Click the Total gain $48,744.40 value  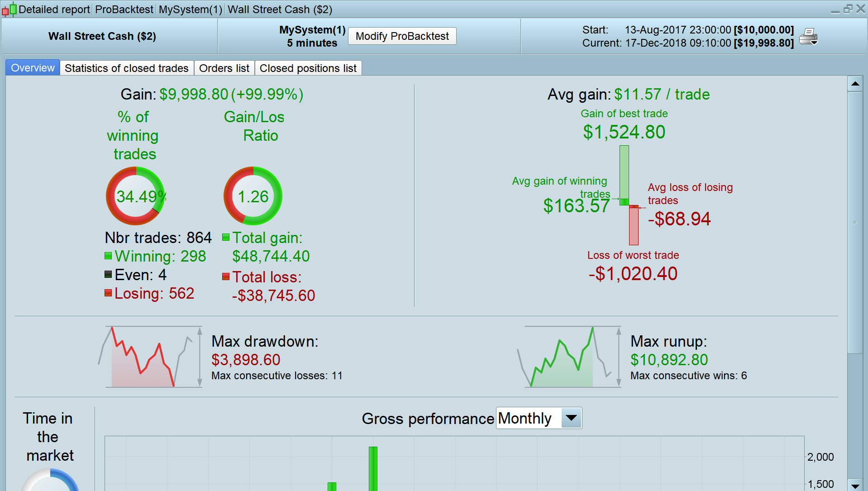coord(271,256)
